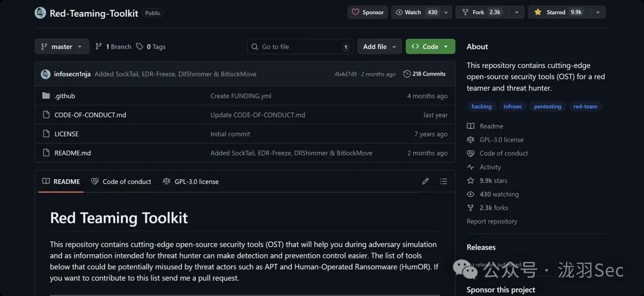Image resolution: width=644 pixels, height=296 pixels.
Task: Expand the star lists dropdown arrow
Action: 598,13
